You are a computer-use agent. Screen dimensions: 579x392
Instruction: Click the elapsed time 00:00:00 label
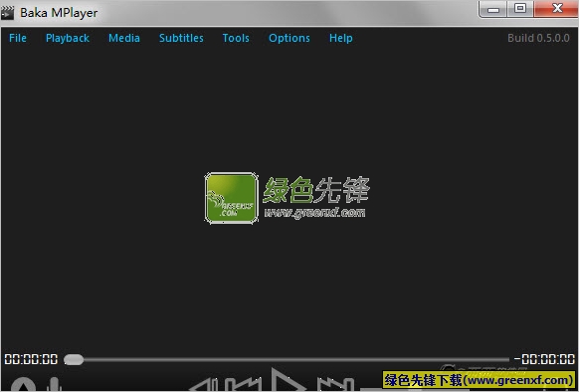point(31,359)
